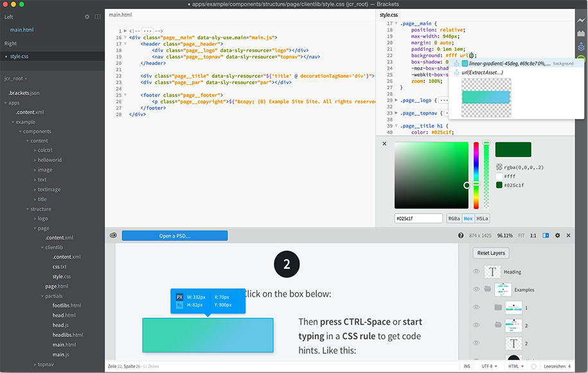Open working files settings gear icon

87,17
